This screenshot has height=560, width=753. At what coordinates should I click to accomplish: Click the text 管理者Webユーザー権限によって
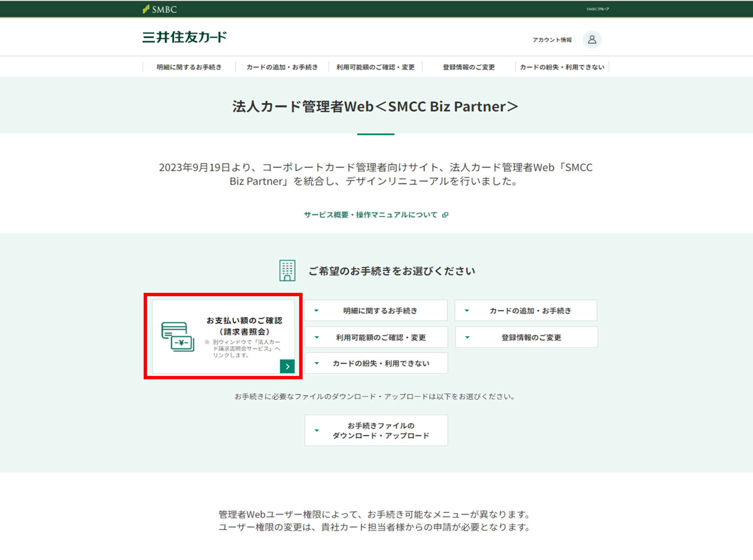click(375, 514)
